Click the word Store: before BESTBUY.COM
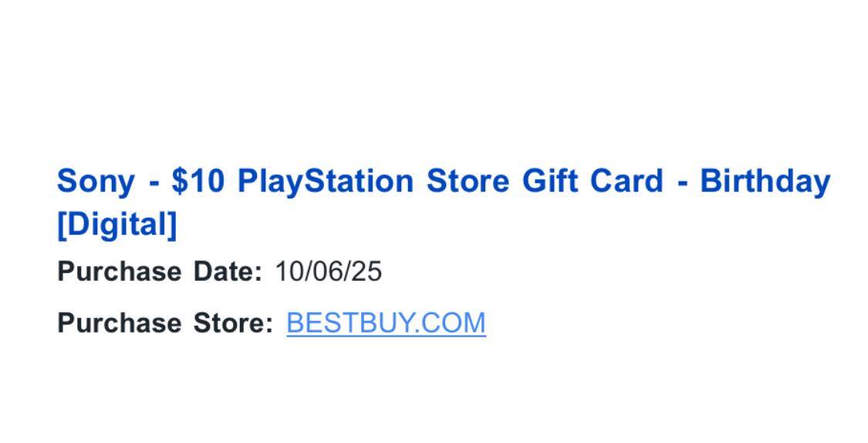The width and height of the screenshot is (868, 443). tap(233, 323)
